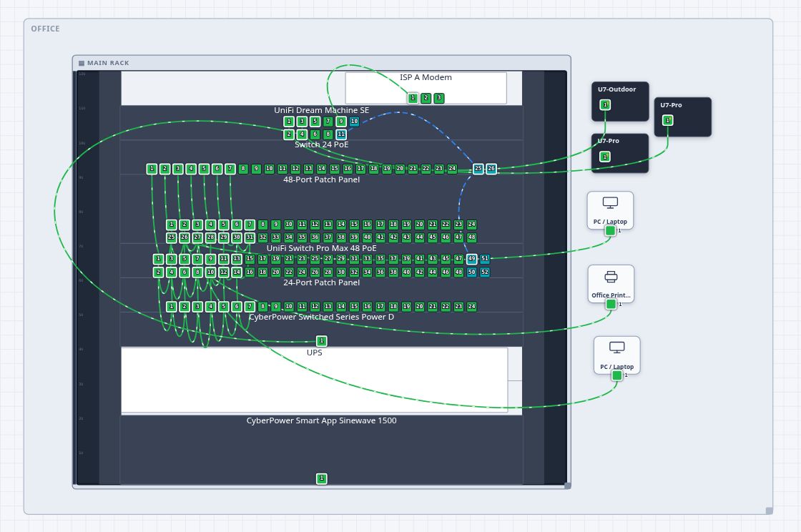Select port 1 on 48-Port Patch Panel
This screenshot has height=532, width=801.
point(172,224)
